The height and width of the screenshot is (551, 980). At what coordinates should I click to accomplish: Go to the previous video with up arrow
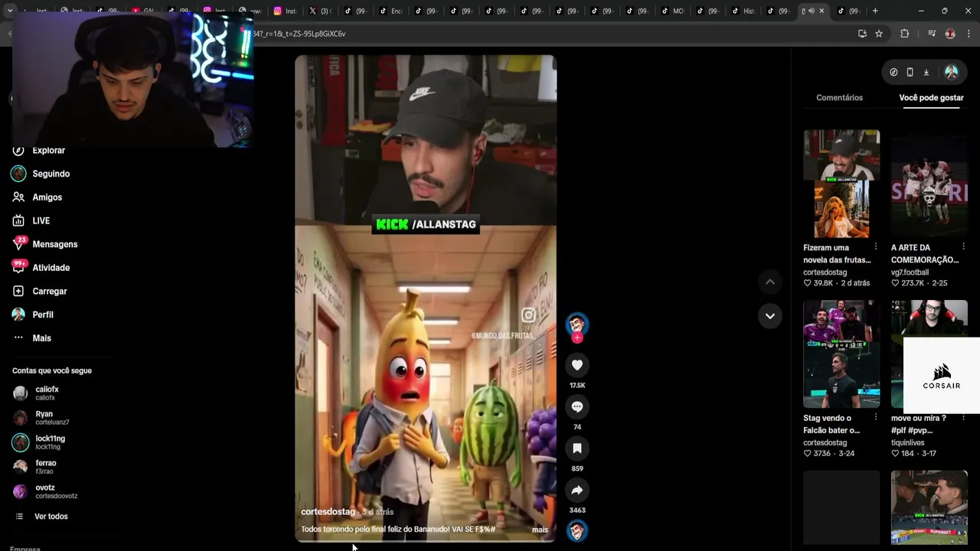770,282
